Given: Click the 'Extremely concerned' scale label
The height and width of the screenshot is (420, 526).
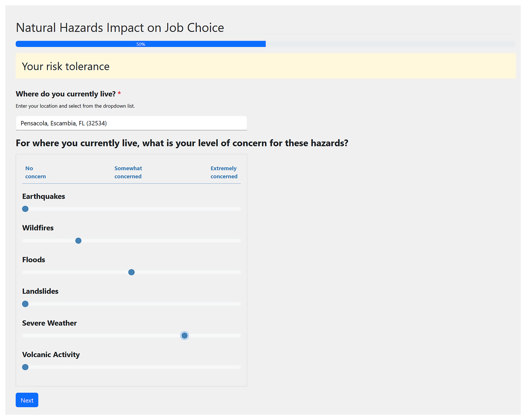Looking at the screenshot, I should [x=224, y=172].
